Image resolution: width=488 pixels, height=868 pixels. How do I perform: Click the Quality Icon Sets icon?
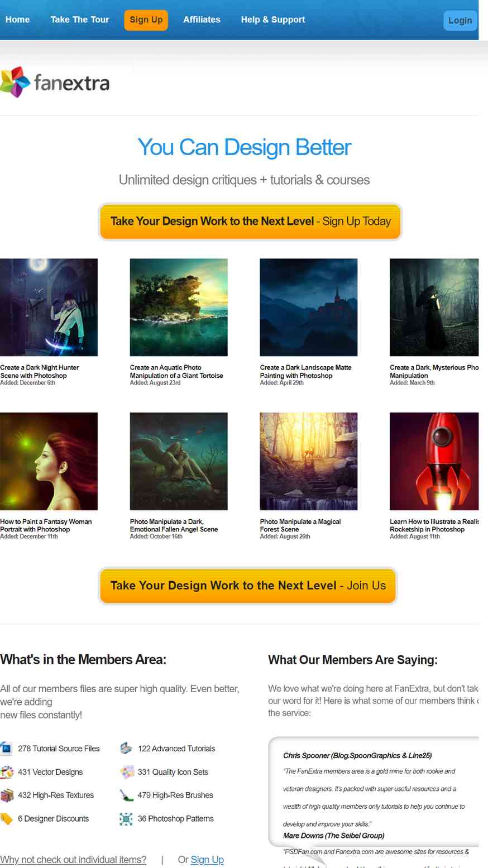[126, 772]
